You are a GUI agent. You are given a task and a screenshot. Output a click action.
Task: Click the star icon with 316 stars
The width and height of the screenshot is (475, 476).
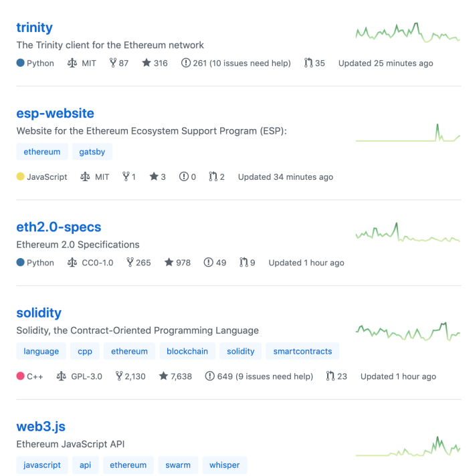(x=147, y=63)
